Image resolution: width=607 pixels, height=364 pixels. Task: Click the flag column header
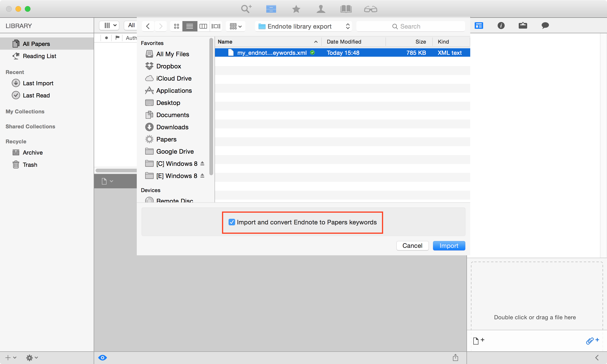point(117,38)
